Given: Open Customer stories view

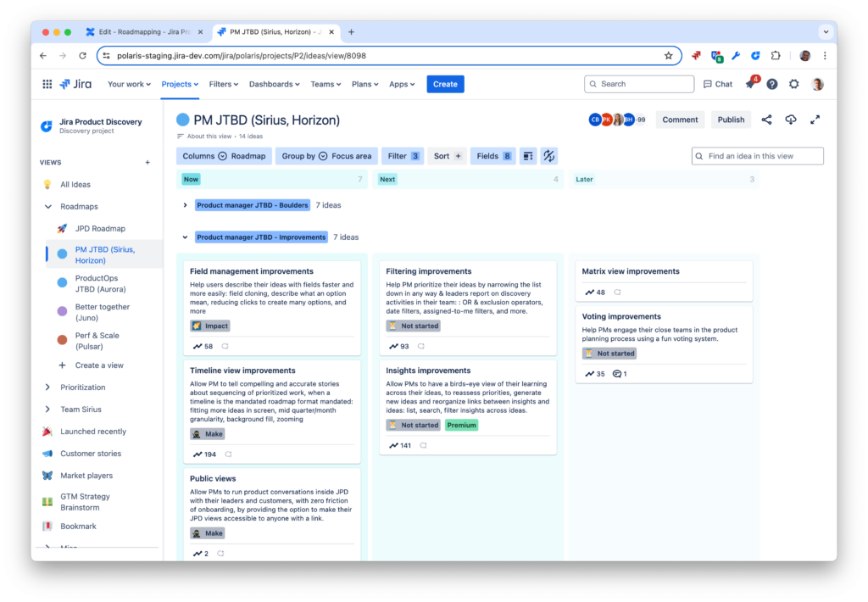Looking at the screenshot, I should (90, 454).
